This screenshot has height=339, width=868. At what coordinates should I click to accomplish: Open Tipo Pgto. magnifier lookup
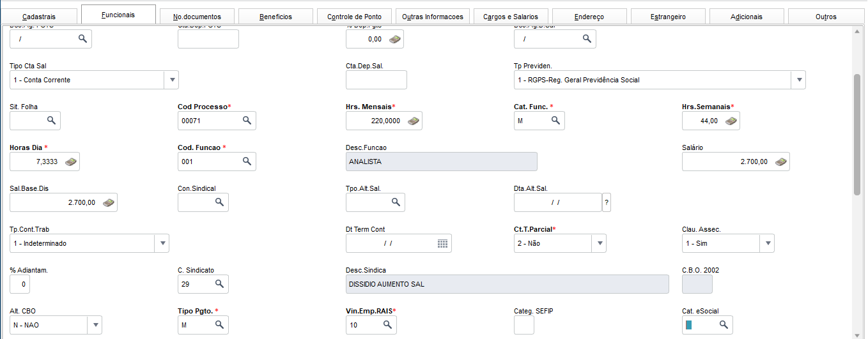(219, 324)
